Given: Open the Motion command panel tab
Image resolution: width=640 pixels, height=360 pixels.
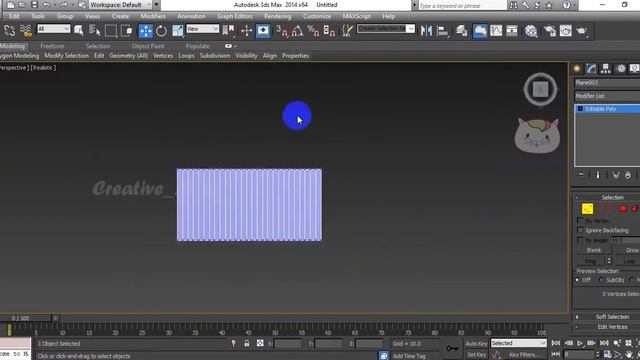Looking at the screenshot, I should (x=620, y=69).
